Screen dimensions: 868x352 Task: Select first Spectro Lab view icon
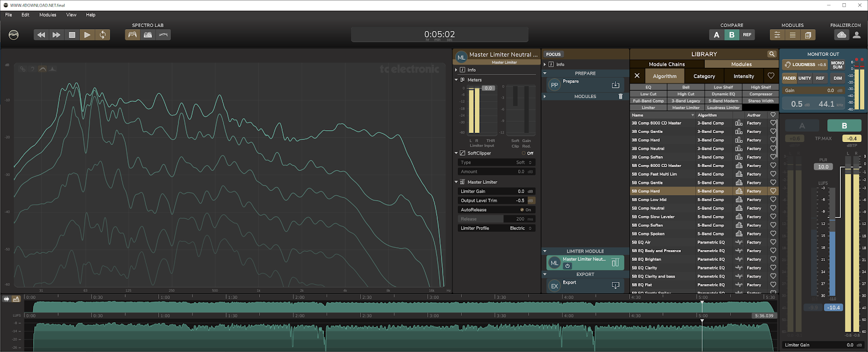(x=132, y=35)
